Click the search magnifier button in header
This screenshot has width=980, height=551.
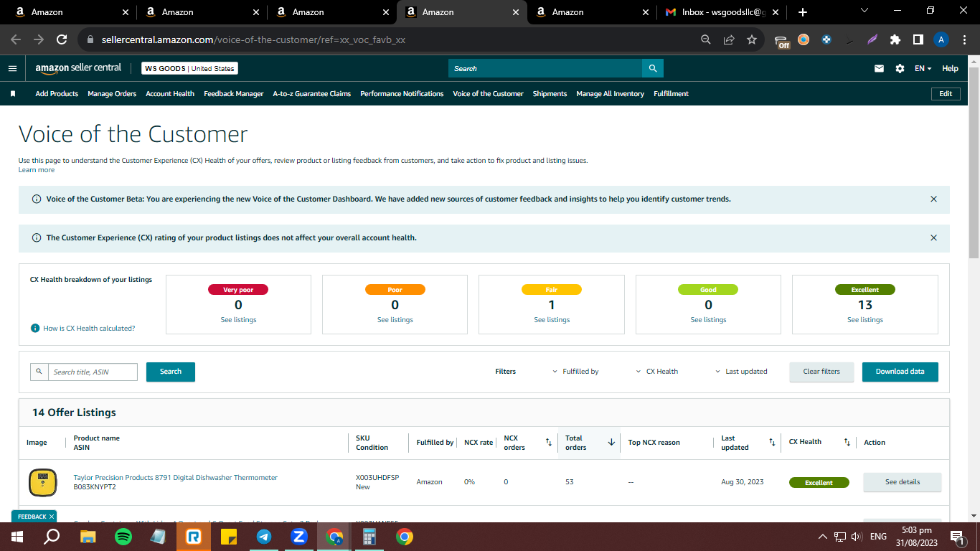(653, 68)
